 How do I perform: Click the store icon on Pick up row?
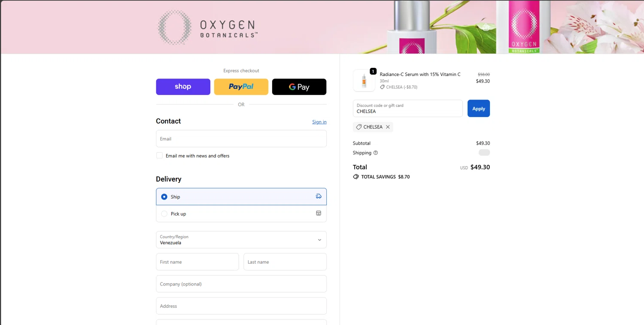point(319,213)
